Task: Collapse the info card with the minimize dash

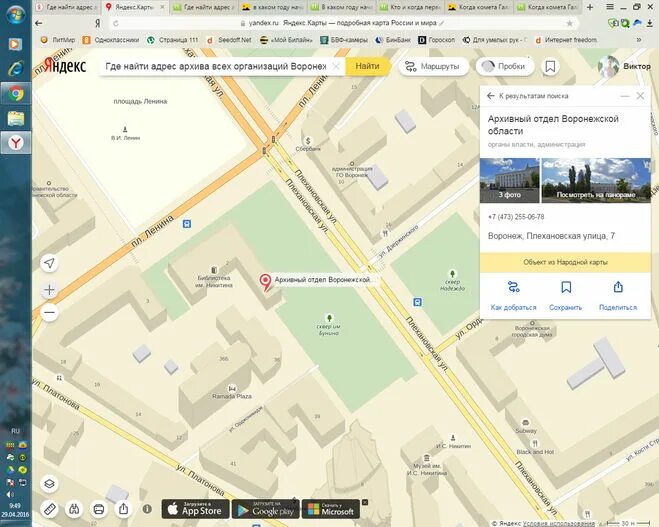Action: 625,96
